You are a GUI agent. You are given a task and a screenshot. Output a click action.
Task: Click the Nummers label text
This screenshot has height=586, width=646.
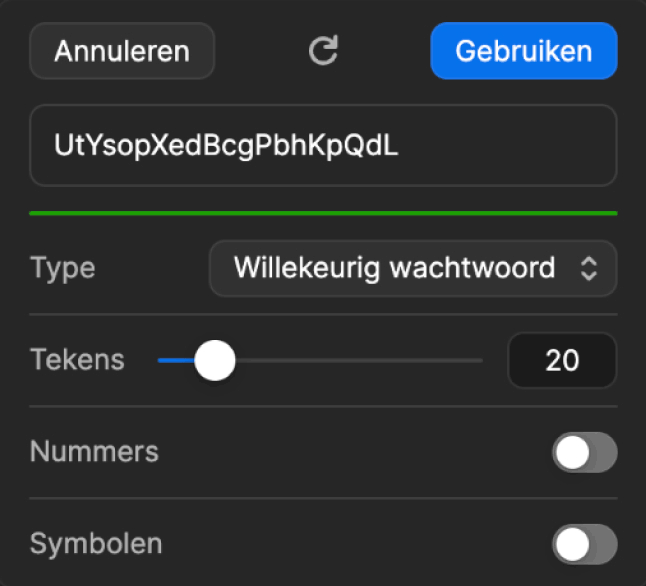tap(94, 452)
